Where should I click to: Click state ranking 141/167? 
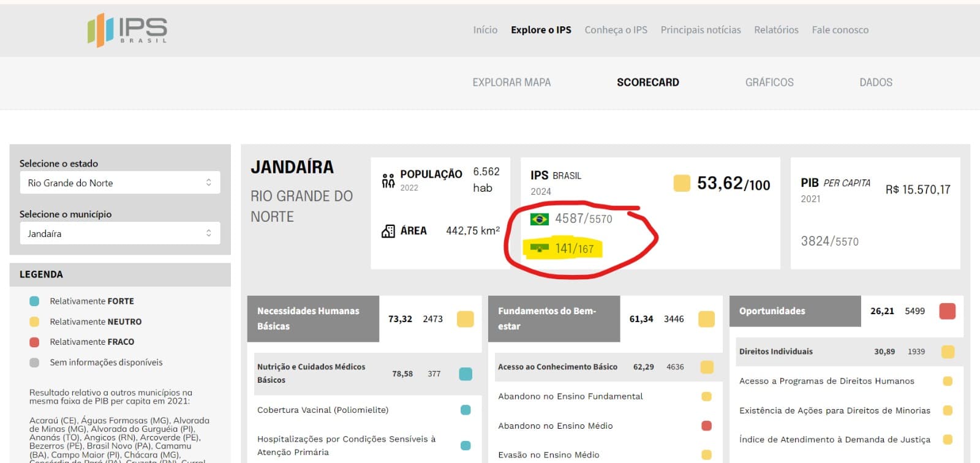(x=575, y=248)
